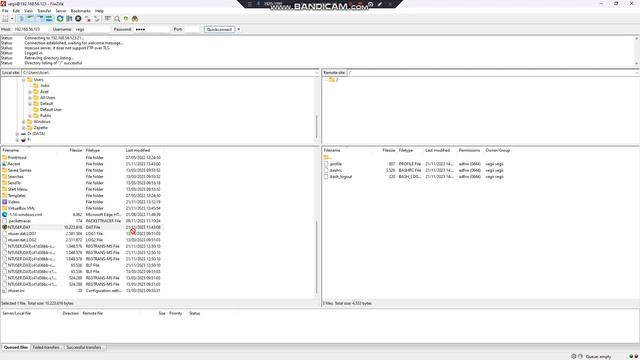
Task: Select the remote root folder icon
Action: click(x=332, y=80)
